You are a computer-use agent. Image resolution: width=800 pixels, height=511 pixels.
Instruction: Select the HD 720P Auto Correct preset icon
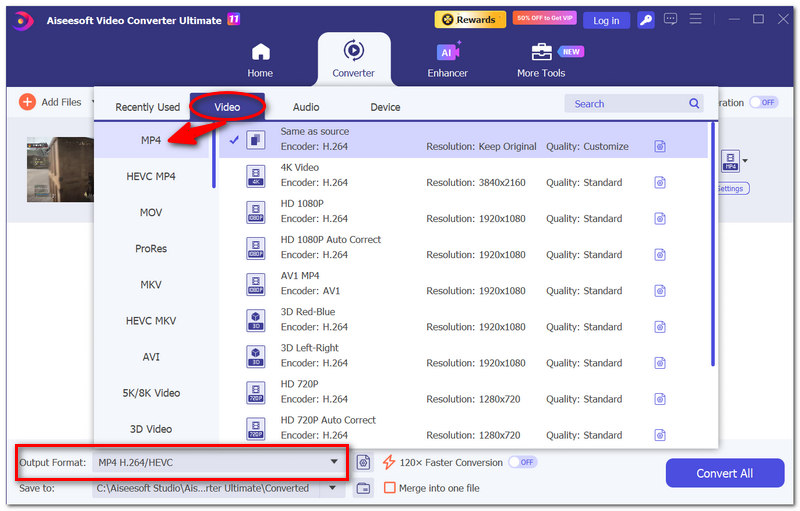click(x=256, y=429)
